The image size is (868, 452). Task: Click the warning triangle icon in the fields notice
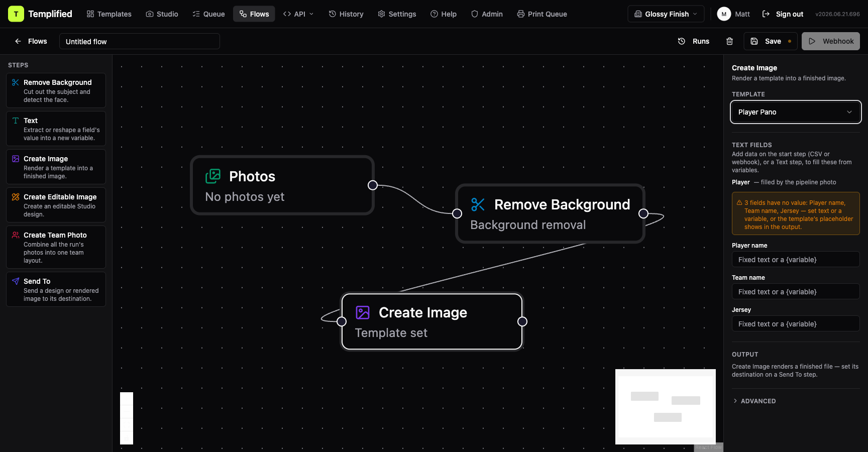click(739, 203)
